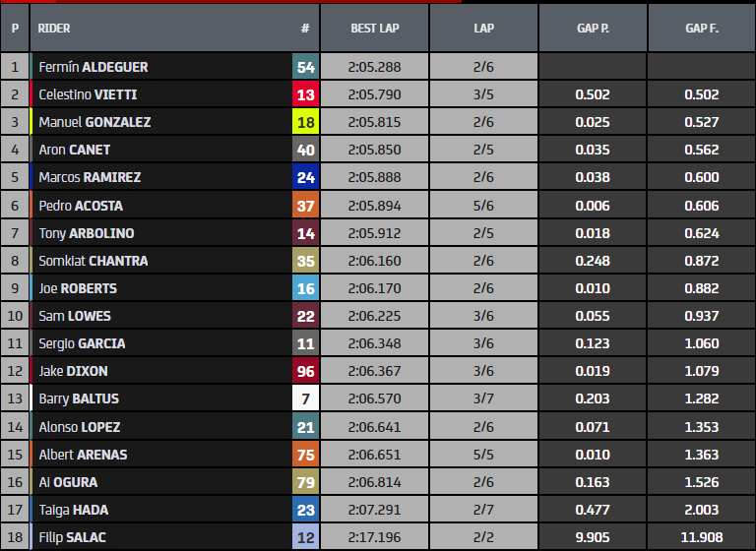Open Filip SALAC's rider entry

(72, 538)
